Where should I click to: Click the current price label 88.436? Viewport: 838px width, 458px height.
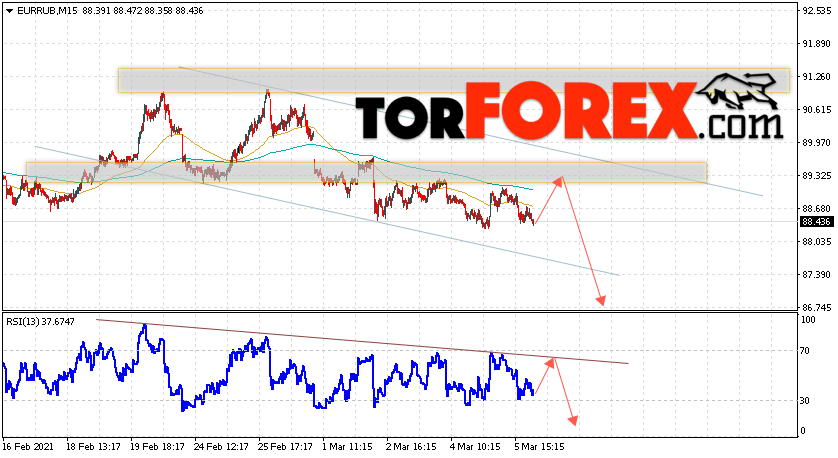click(x=817, y=222)
